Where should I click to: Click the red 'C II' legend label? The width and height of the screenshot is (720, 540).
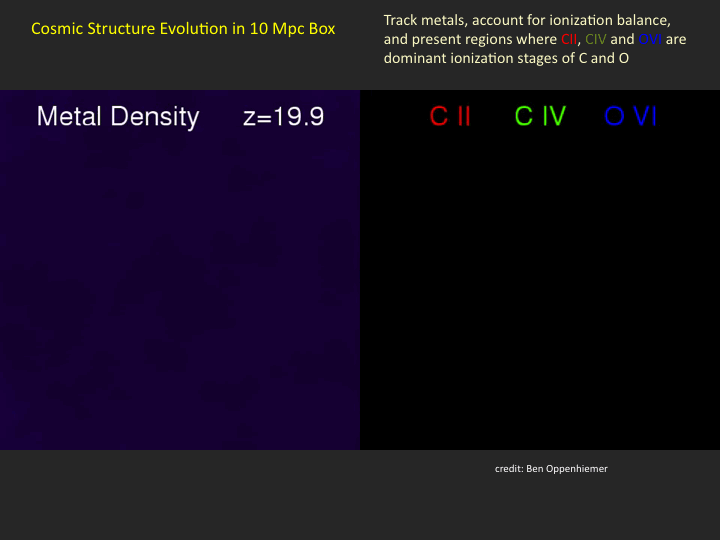pos(450,116)
